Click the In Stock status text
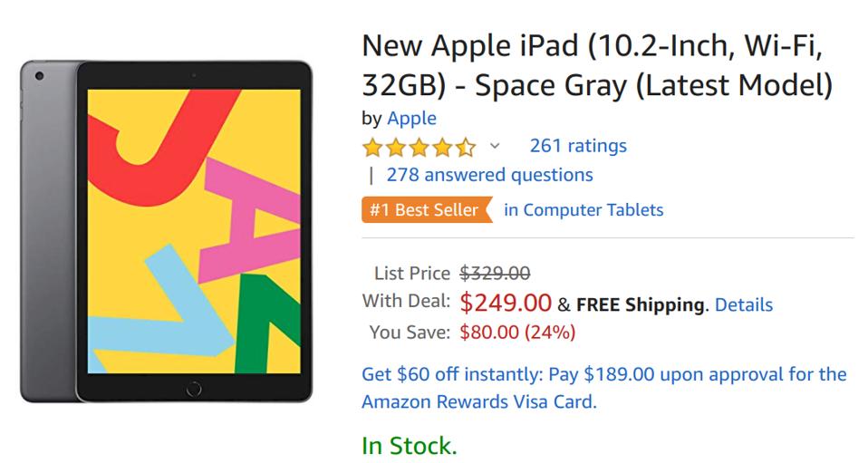Image resolution: width=868 pixels, height=463 pixels. coord(409,446)
